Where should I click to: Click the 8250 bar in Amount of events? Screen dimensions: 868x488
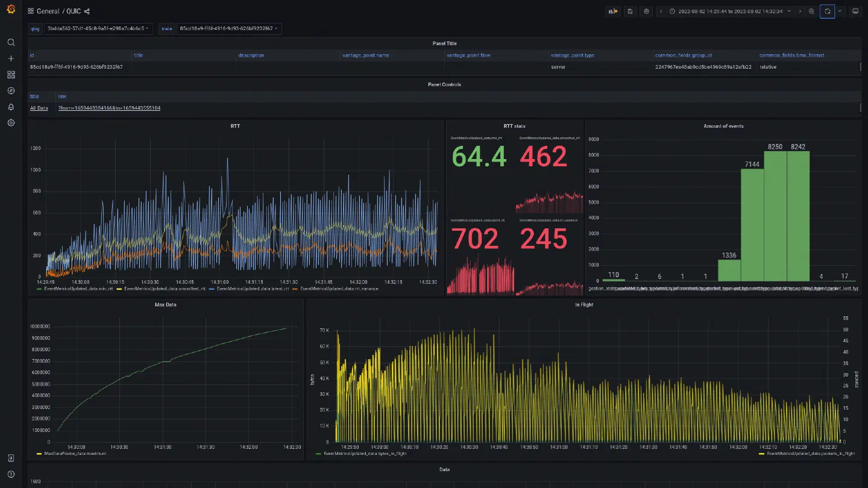[775, 216]
